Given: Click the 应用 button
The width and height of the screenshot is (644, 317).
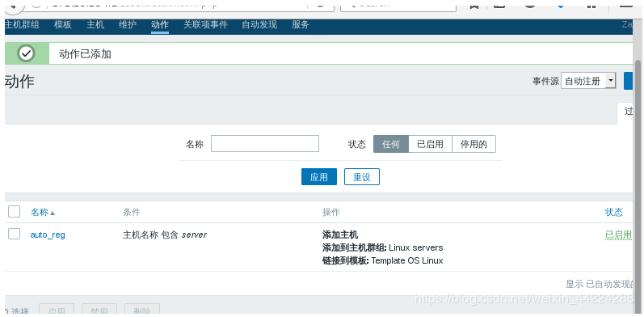Looking at the screenshot, I should pos(319,177).
